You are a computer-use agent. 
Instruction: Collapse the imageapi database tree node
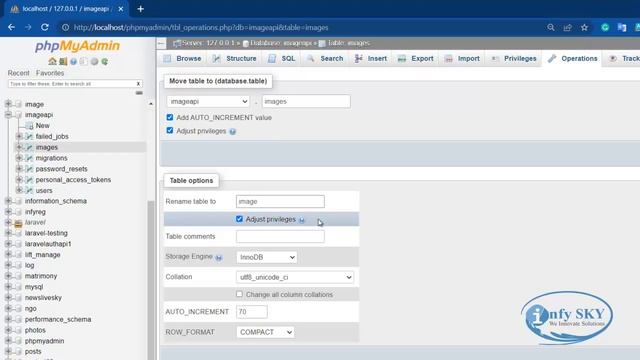click(8, 115)
